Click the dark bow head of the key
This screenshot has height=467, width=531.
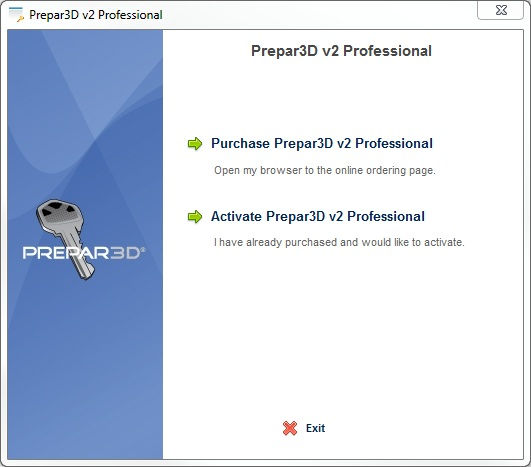pyautogui.click(x=58, y=212)
